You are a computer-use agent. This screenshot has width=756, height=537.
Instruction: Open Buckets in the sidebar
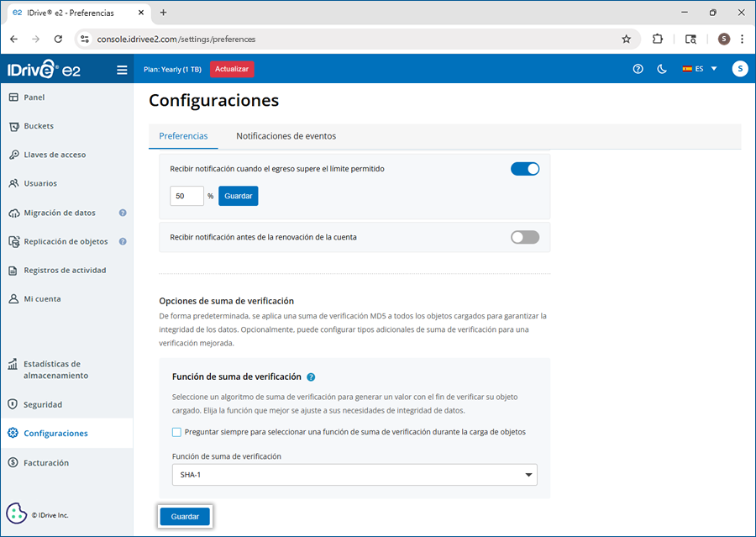tap(39, 126)
